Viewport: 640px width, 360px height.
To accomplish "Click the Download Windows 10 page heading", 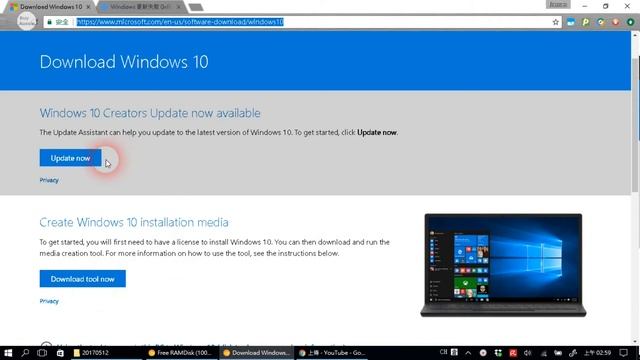I will (x=124, y=62).
